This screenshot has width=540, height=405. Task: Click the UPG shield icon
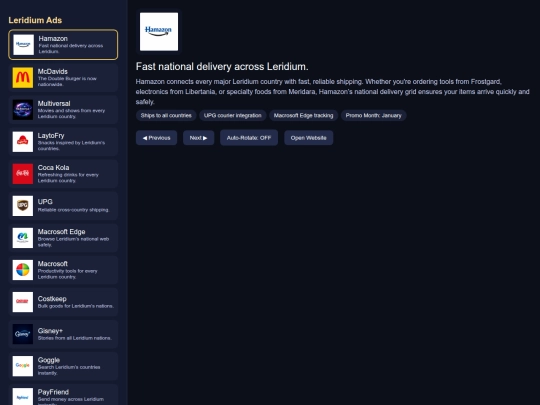coord(23,206)
